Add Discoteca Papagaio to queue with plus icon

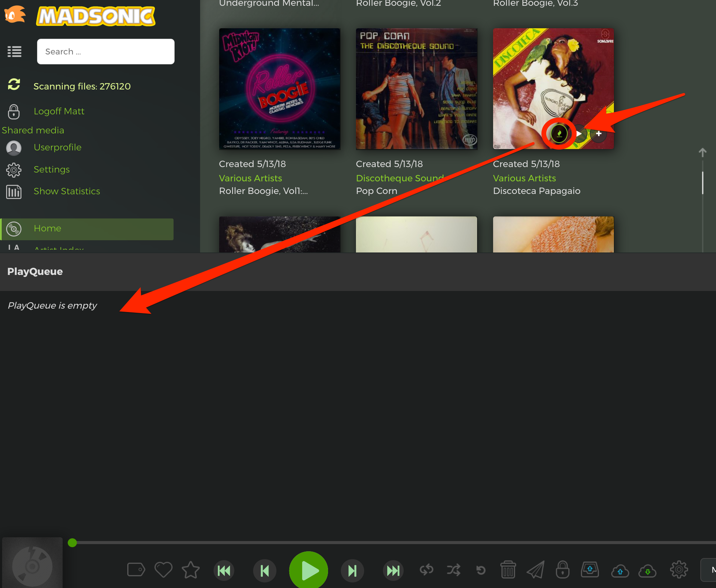pyautogui.click(x=599, y=133)
